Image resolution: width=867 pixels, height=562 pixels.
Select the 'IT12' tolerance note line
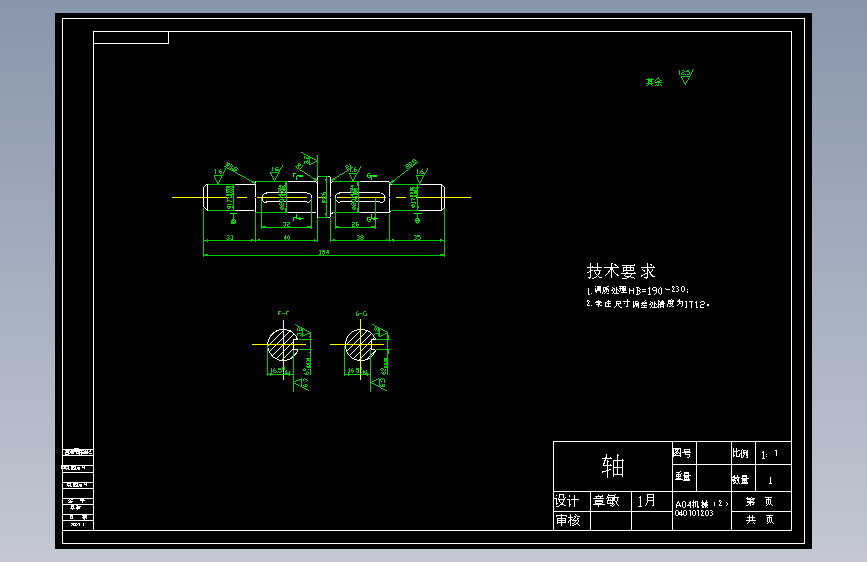tap(648, 304)
